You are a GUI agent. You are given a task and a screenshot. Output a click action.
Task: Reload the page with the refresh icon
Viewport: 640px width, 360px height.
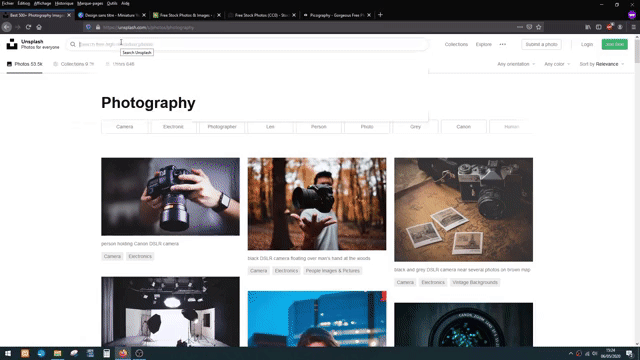28,27
